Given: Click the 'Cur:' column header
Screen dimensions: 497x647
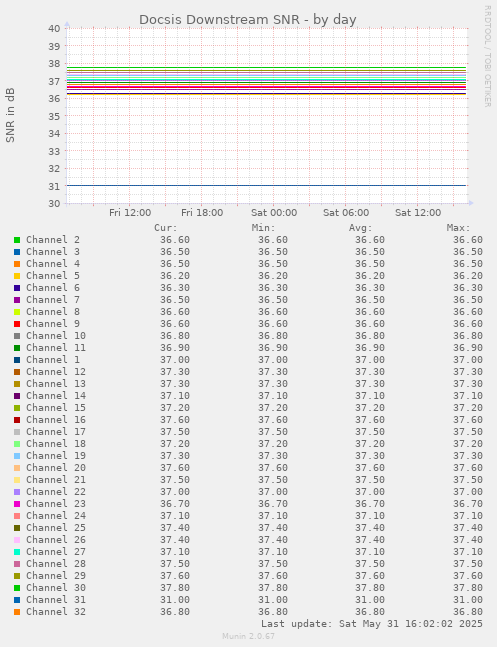Looking at the screenshot, I should [166, 228].
